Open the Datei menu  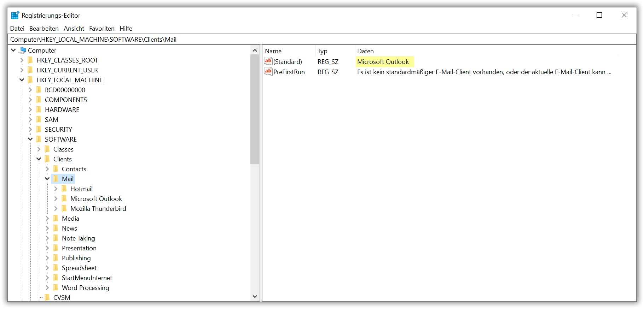click(x=17, y=29)
